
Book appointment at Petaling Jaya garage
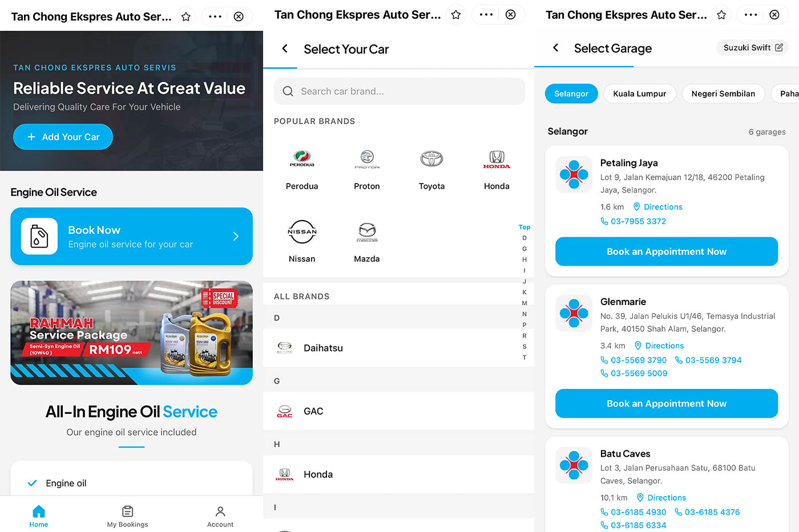pyautogui.click(x=667, y=251)
